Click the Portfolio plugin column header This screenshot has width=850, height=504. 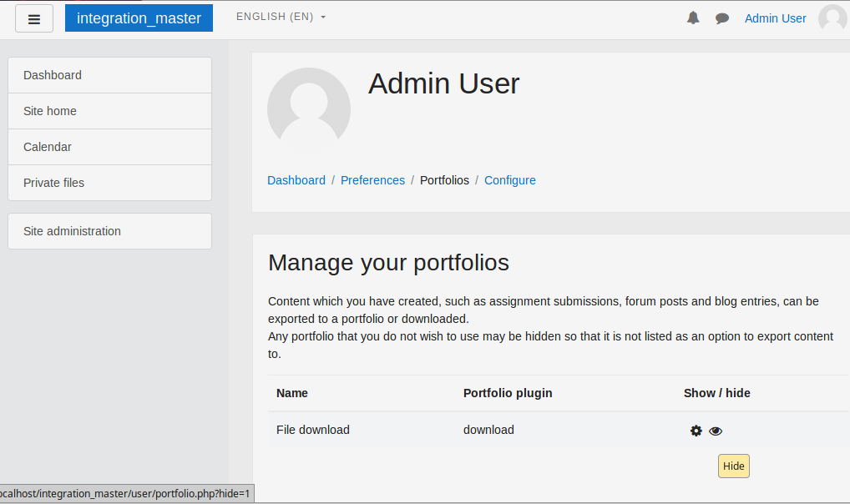[508, 393]
